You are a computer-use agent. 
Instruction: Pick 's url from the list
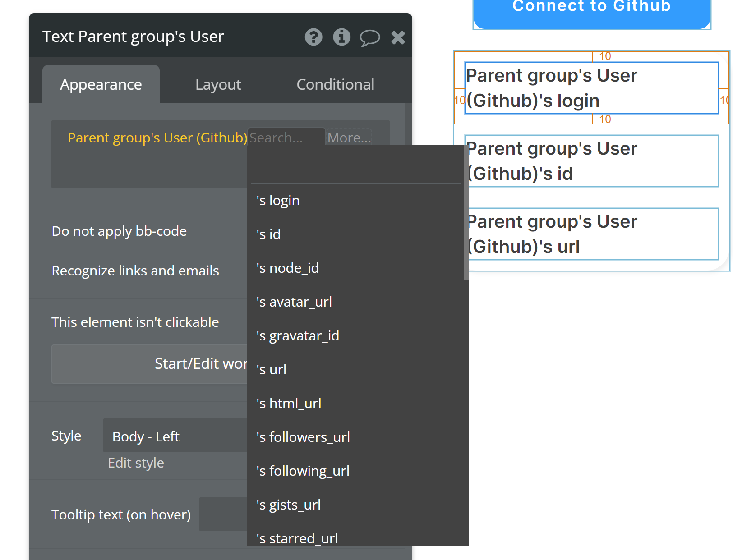coord(355,369)
